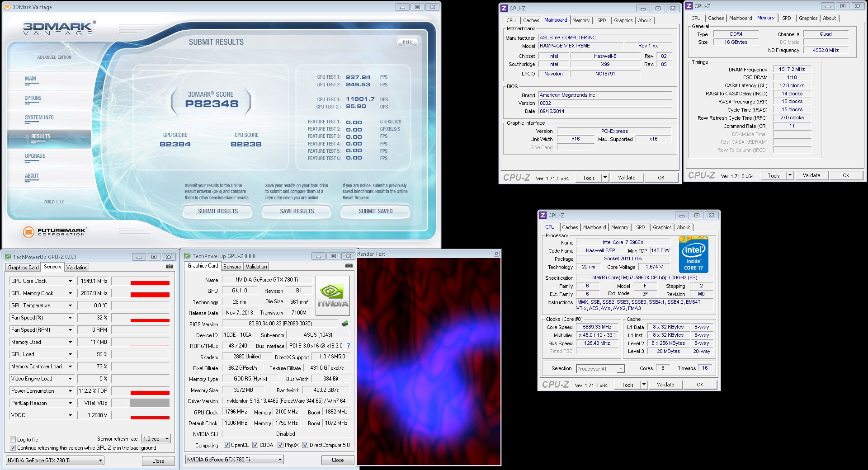
Task: Click the camera screenshot icon in GPU-Z Graphics Card window
Action: [349, 266]
